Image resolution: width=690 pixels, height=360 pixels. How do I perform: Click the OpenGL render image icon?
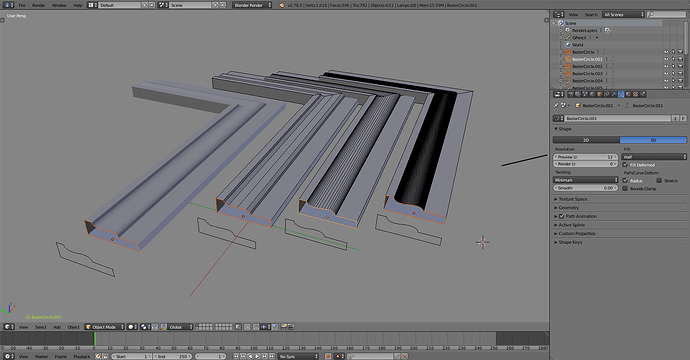[x=284, y=327]
